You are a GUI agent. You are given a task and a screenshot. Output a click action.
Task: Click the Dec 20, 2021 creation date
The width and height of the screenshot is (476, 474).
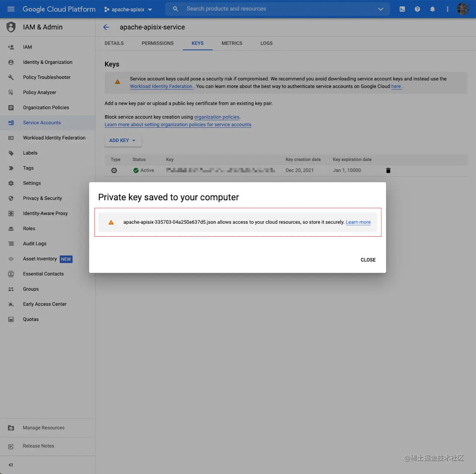(300, 171)
